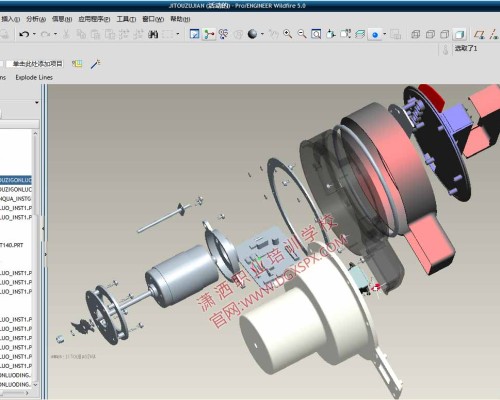The width and height of the screenshot is (500, 400).
Task: Open the 工具 menu
Action: [126, 19]
